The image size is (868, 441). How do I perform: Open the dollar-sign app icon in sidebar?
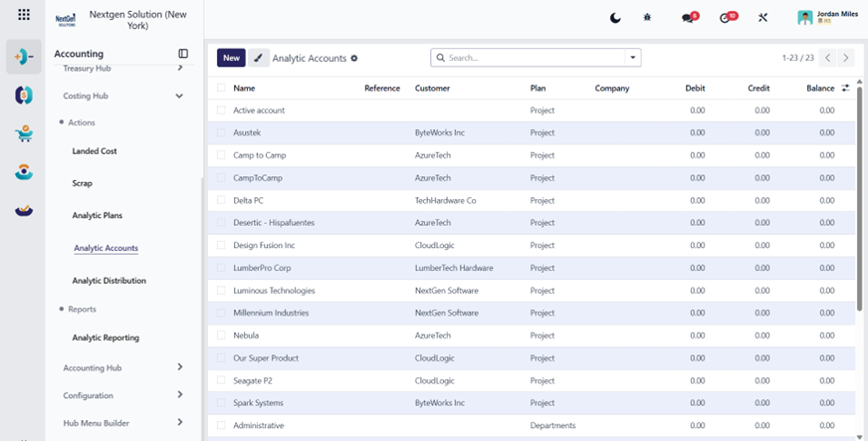tap(24, 96)
